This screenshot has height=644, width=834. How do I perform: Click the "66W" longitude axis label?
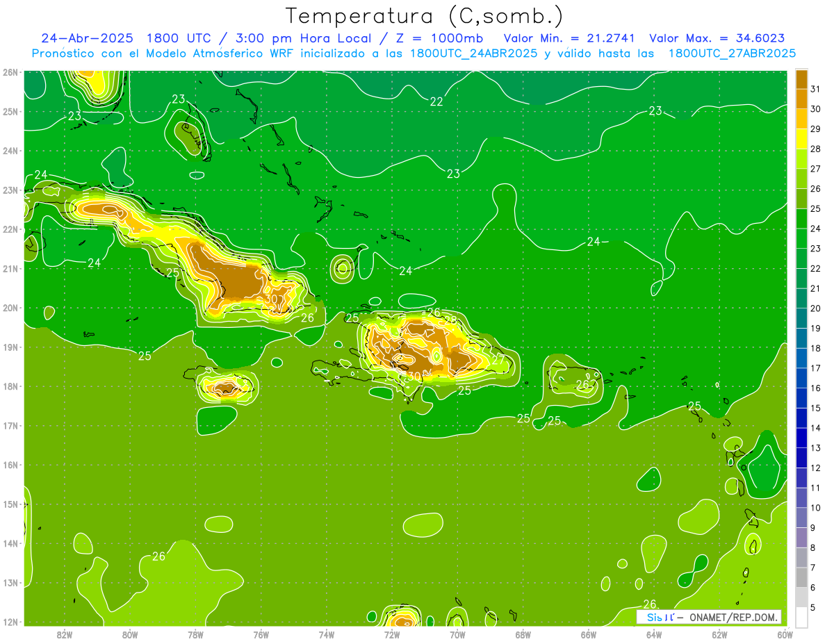(589, 634)
